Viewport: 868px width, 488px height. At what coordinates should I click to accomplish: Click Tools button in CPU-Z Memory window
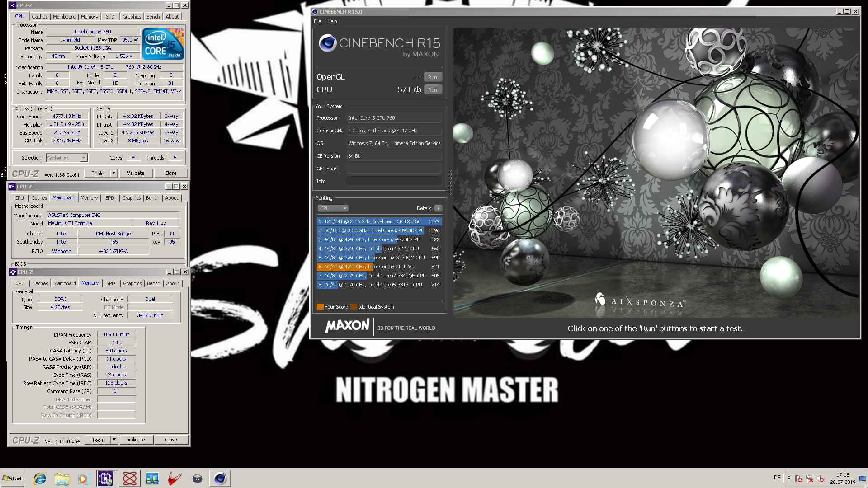click(x=98, y=440)
